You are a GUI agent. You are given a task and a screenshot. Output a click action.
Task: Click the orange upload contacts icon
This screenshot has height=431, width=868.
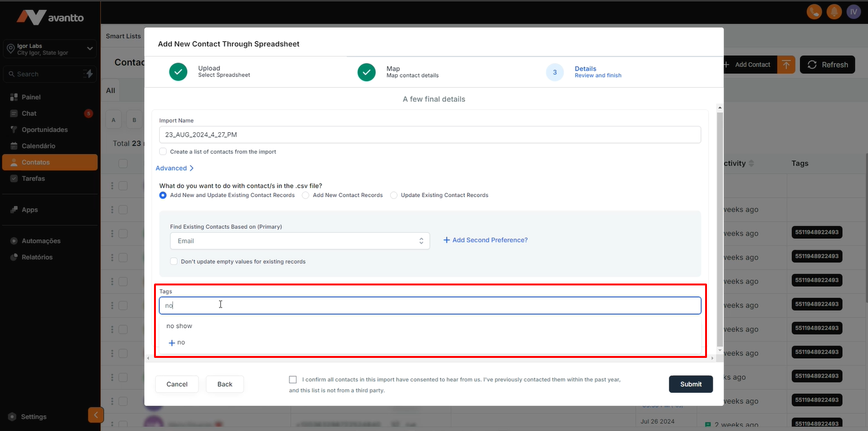tap(787, 64)
